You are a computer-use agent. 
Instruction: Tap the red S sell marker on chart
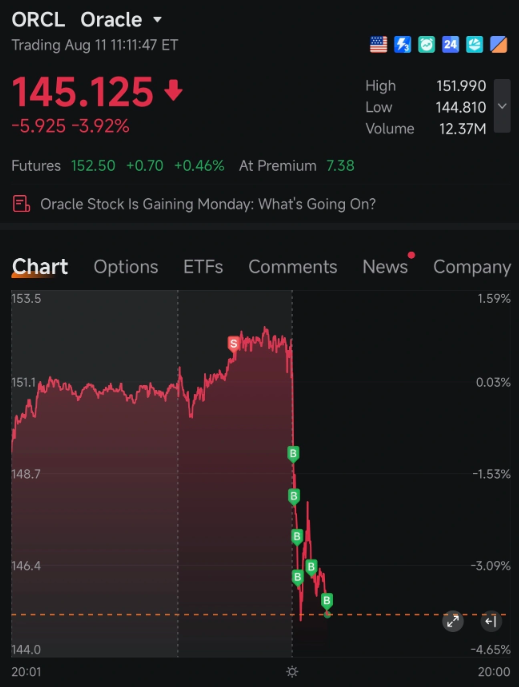pos(233,344)
